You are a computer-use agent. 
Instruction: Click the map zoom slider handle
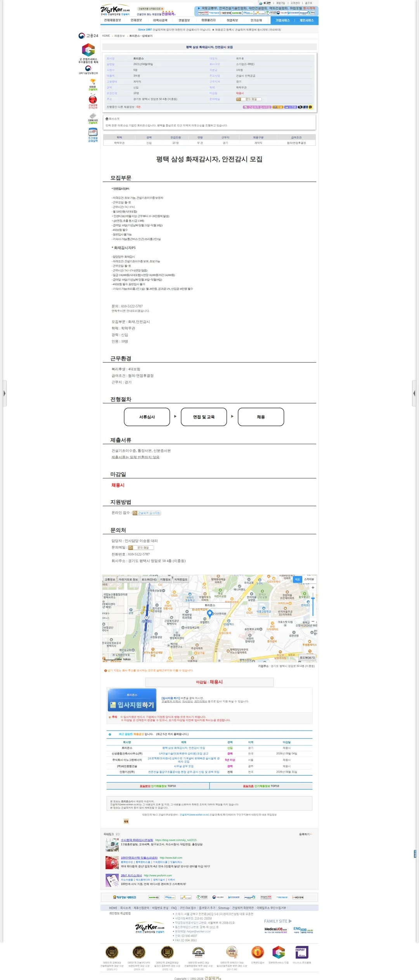pos(313,598)
